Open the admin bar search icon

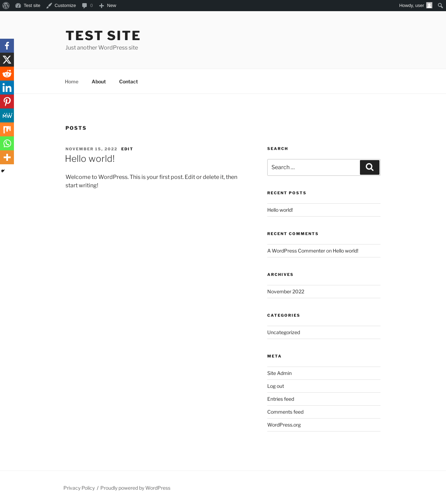440,6
